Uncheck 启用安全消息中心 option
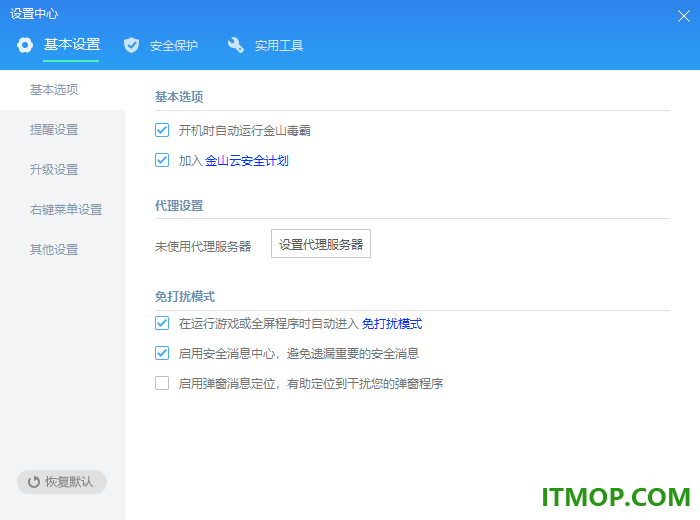700x520 pixels. point(162,353)
